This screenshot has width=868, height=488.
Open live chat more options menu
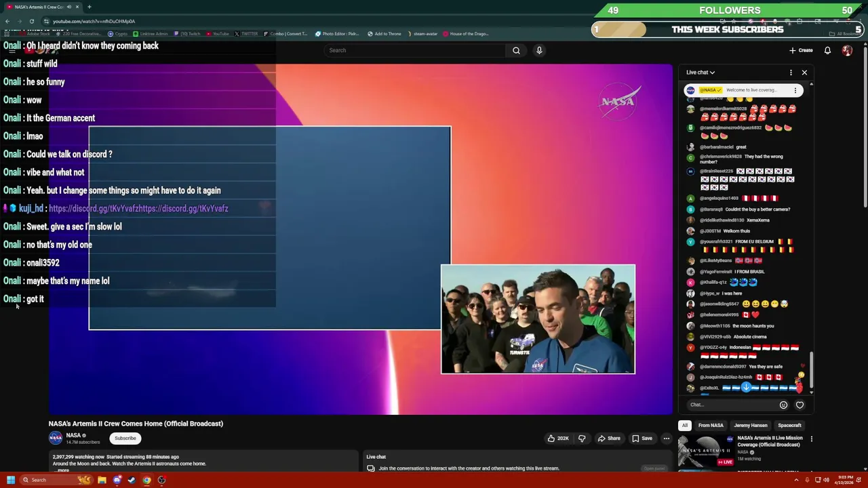791,73
